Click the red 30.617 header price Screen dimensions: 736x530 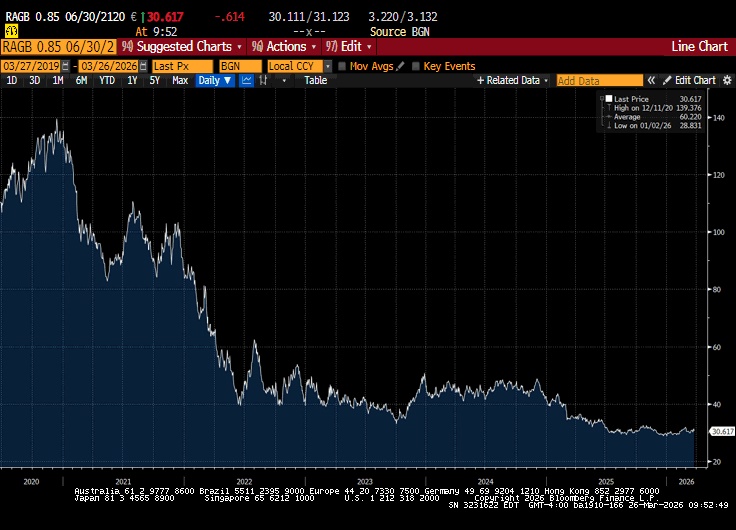pos(165,17)
